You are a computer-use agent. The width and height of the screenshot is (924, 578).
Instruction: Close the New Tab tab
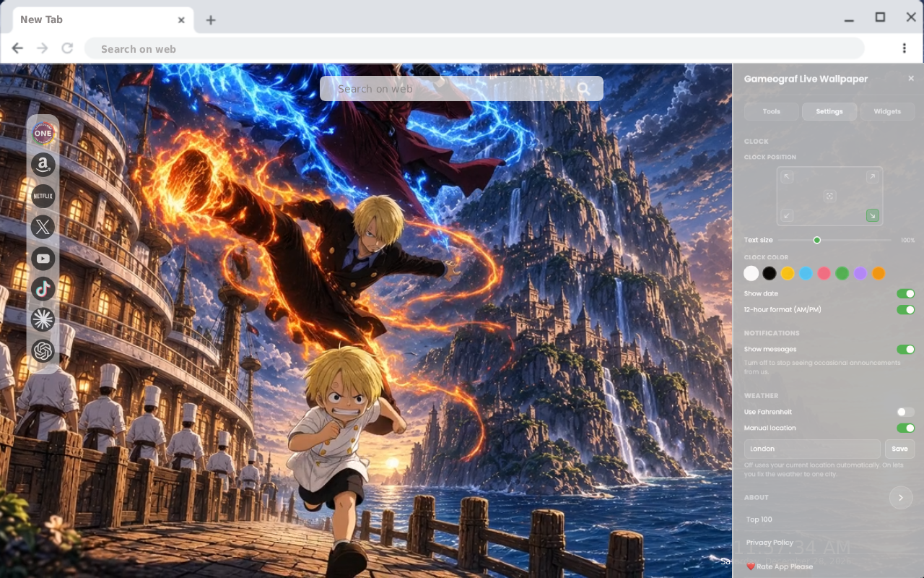point(181,20)
